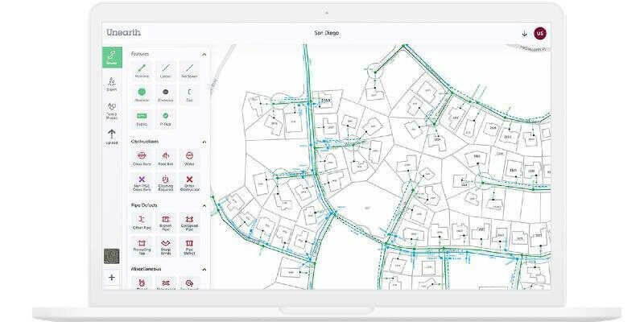Click the Unearth logo
Image resolution: width=644 pixels, height=322 pixels.
point(123,33)
